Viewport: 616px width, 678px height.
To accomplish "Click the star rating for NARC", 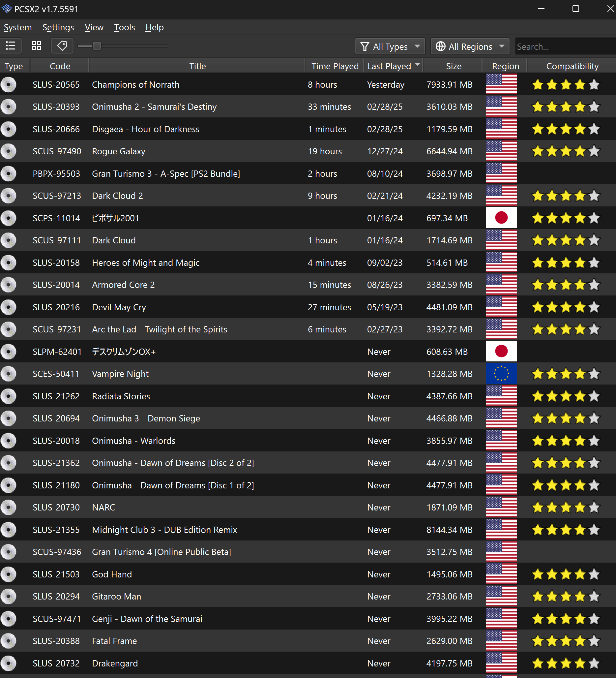I will (566, 507).
